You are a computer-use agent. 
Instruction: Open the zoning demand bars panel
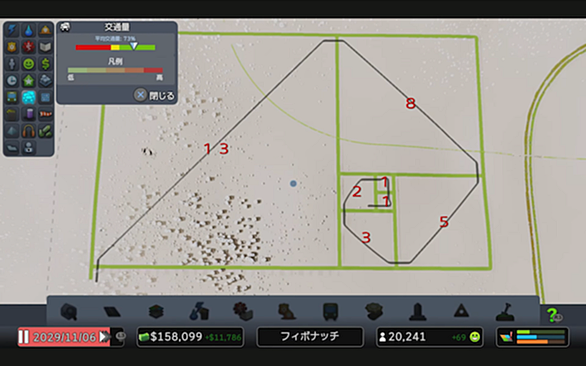point(533,337)
